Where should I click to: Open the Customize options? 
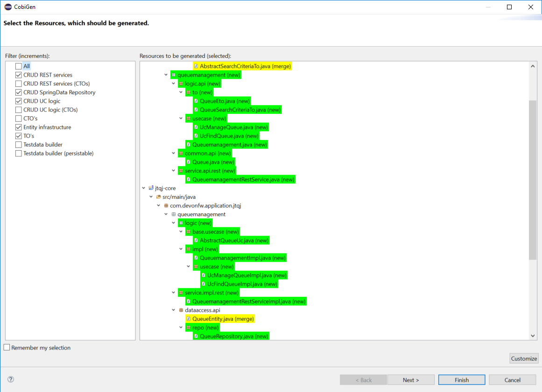point(524,358)
